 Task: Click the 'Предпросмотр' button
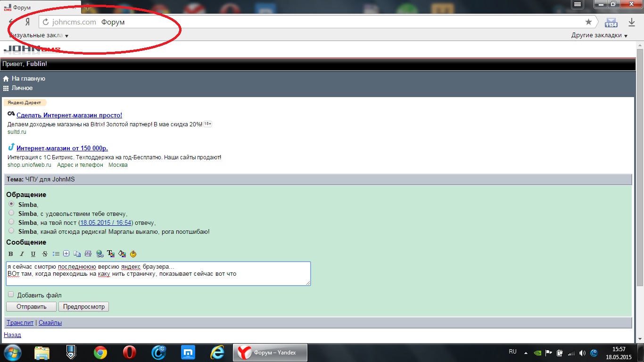(x=84, y=307)
